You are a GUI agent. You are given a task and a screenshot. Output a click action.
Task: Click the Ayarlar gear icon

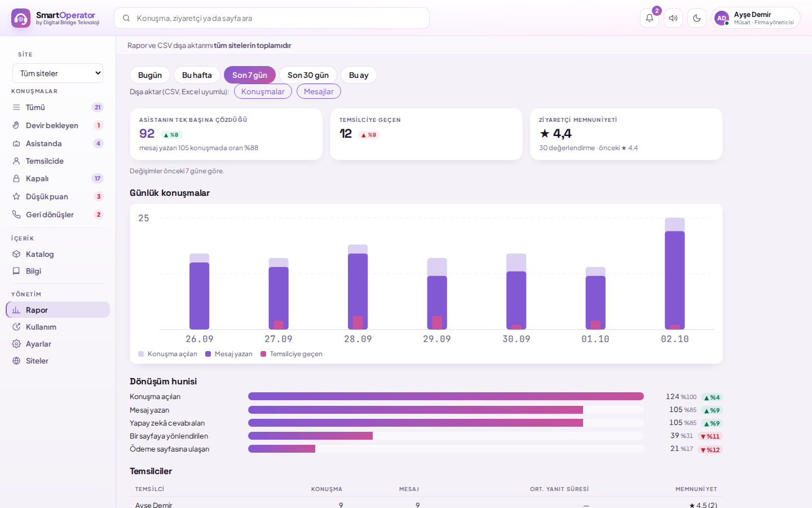pos(16,344)
